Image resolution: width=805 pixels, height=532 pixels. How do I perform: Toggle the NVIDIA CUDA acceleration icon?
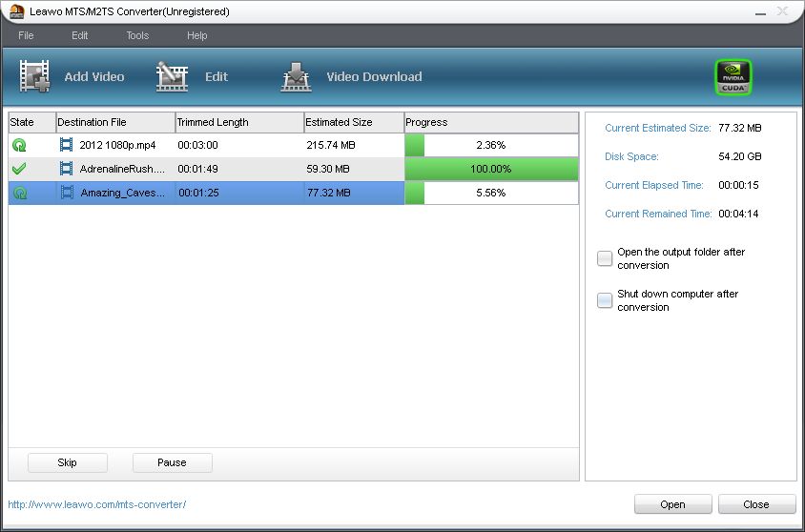pyautogui.click(x=733, y=77)
